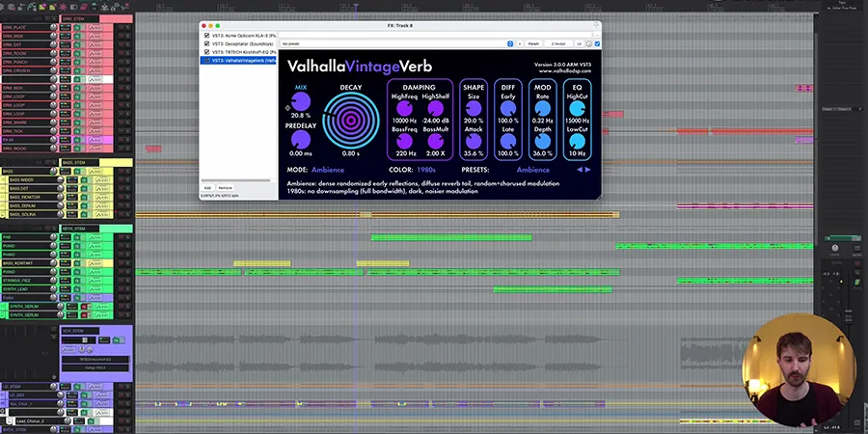
Task: Open FX chain of DRM_SNARE track
Action: (77, 122)
